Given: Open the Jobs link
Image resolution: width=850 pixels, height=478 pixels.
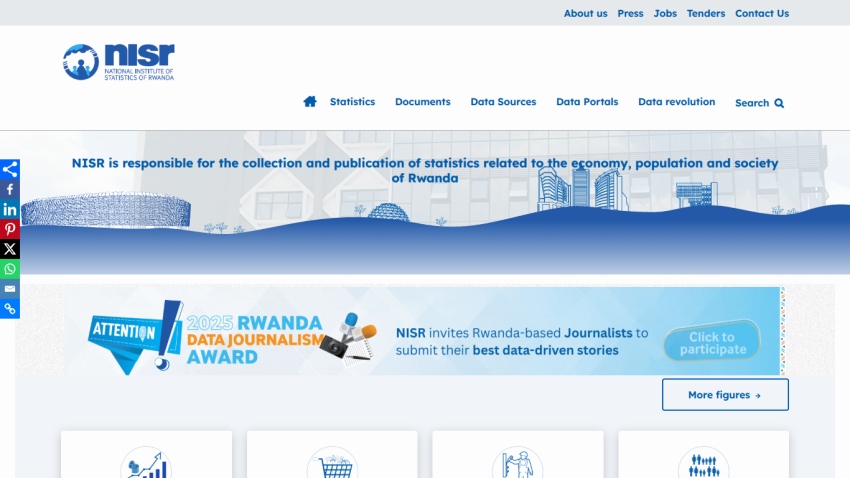Looking at the screenshot, I should pyautogui.click(x=665, y=13).
